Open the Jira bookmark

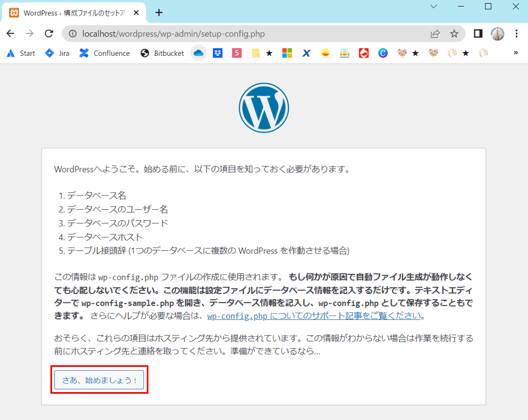coord(57,53)
